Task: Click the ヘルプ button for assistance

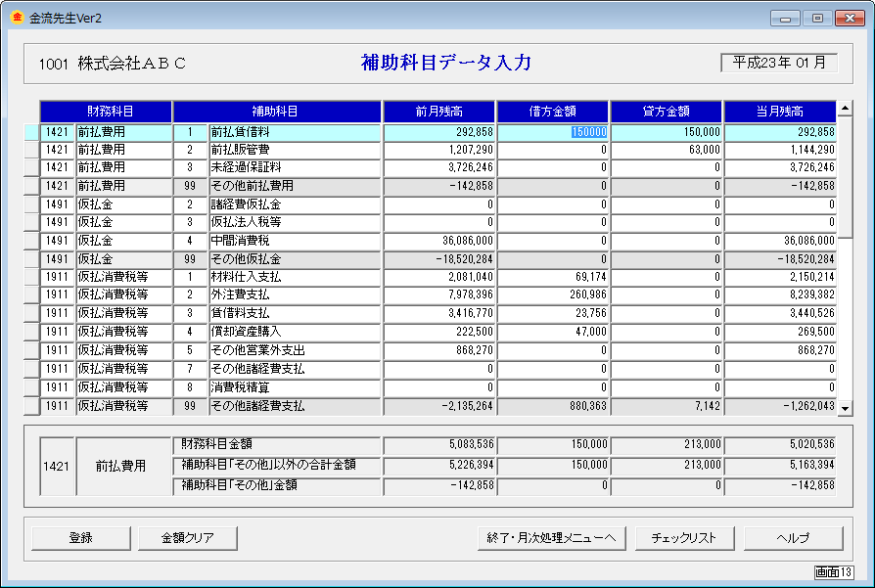Action: [x=795, y=538]
